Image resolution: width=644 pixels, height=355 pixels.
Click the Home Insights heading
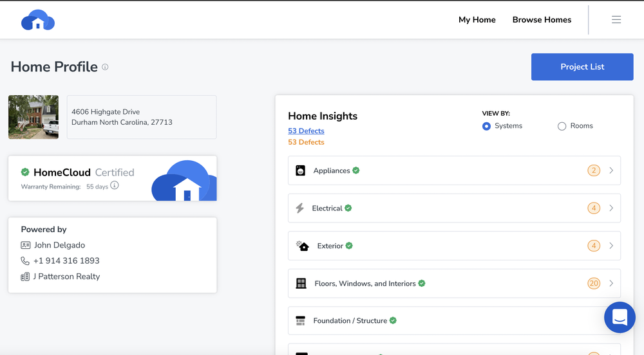click(x=323, y=116)
